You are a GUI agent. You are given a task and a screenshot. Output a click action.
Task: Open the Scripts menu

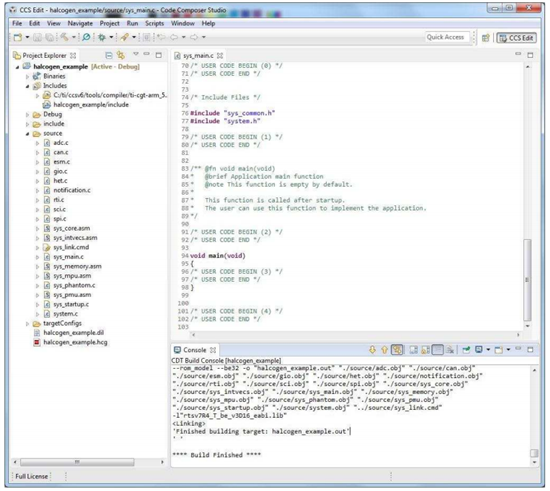click(x=154, y=23)
